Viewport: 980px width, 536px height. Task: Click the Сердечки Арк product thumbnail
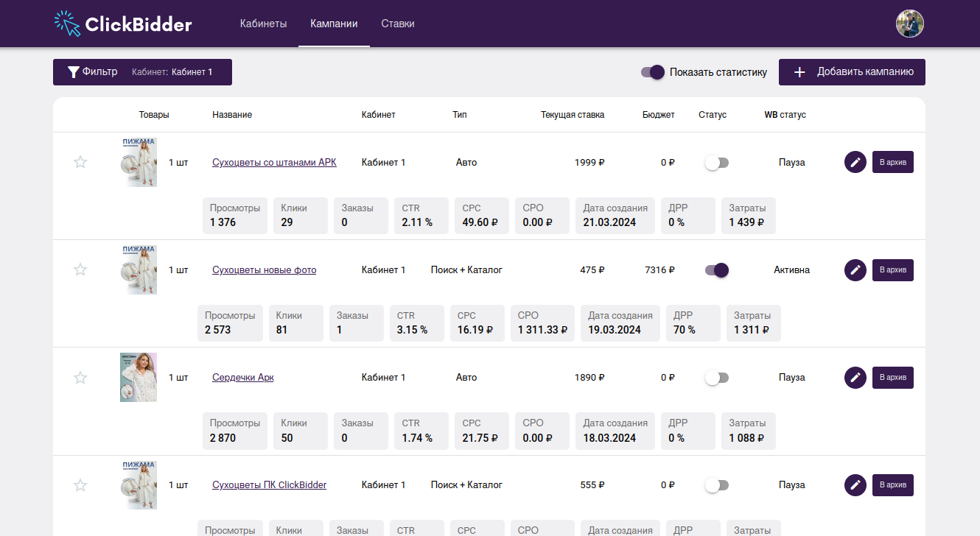click(x=139, y=378)
